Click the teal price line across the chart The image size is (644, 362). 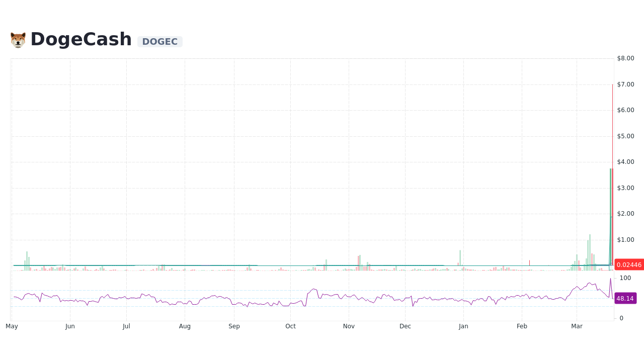[x=302, y=265]
